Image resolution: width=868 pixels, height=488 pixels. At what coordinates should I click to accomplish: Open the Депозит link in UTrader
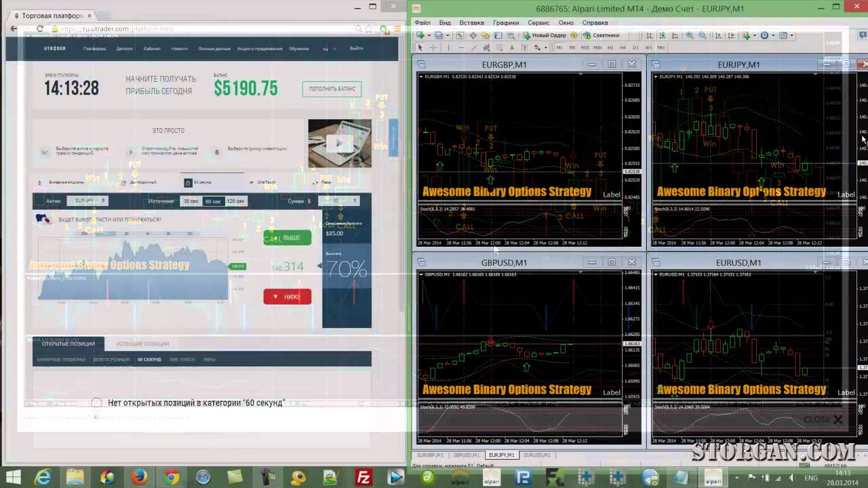coord(125,49)
